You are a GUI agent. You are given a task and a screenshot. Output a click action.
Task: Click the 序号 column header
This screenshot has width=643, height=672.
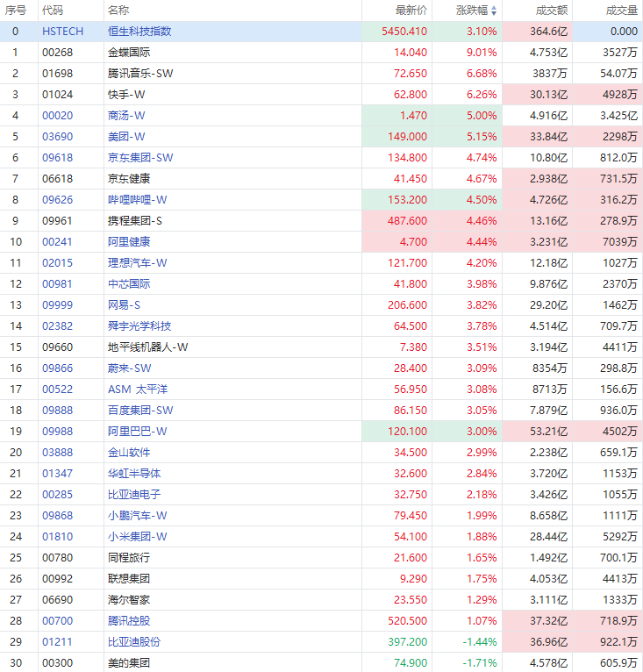15,11
